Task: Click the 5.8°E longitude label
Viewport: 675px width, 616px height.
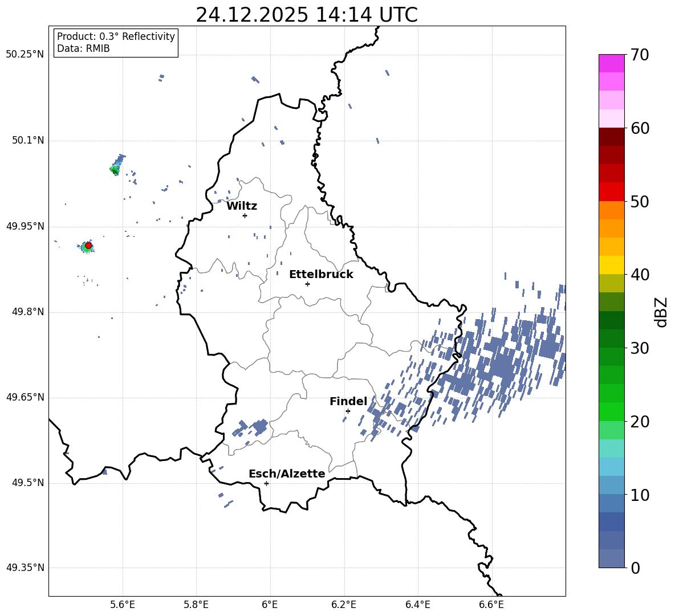Action: pyautogui.click(x=196, y=605)
